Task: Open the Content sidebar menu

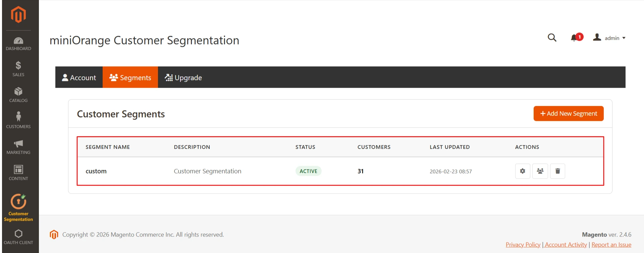Action: point(18,173)
